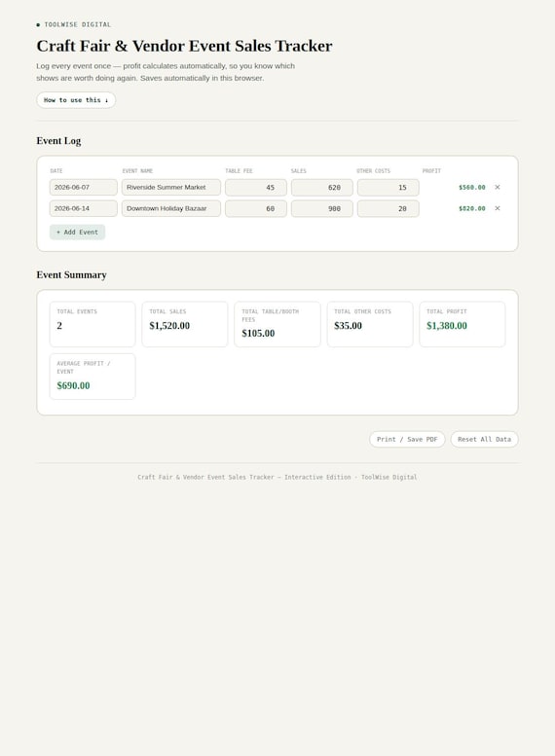Select the Total Events count 2
This screenshot has width=555, height=756.
(59, 325)
